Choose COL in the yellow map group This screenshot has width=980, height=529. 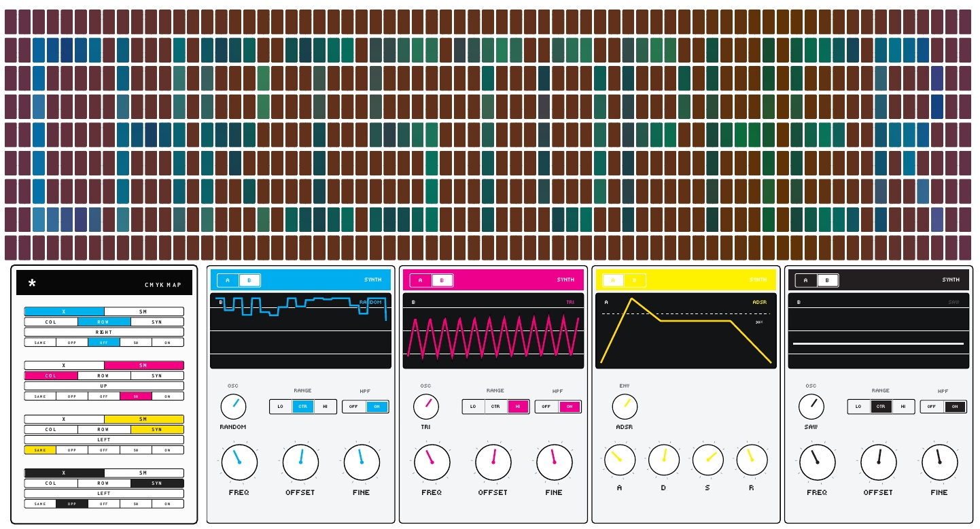(51, 429)
